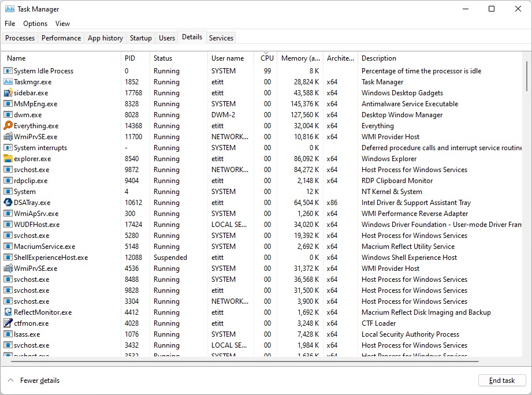Click the explorer.exe process icon
The image size is (532, 395).
pyautogui.click(x=8, y=159)
